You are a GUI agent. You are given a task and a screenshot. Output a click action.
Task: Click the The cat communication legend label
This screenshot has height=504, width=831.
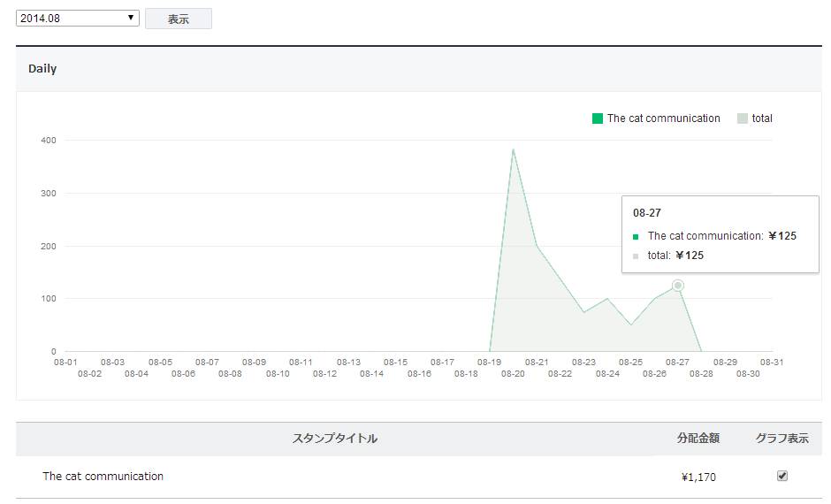tap(663, 118)
